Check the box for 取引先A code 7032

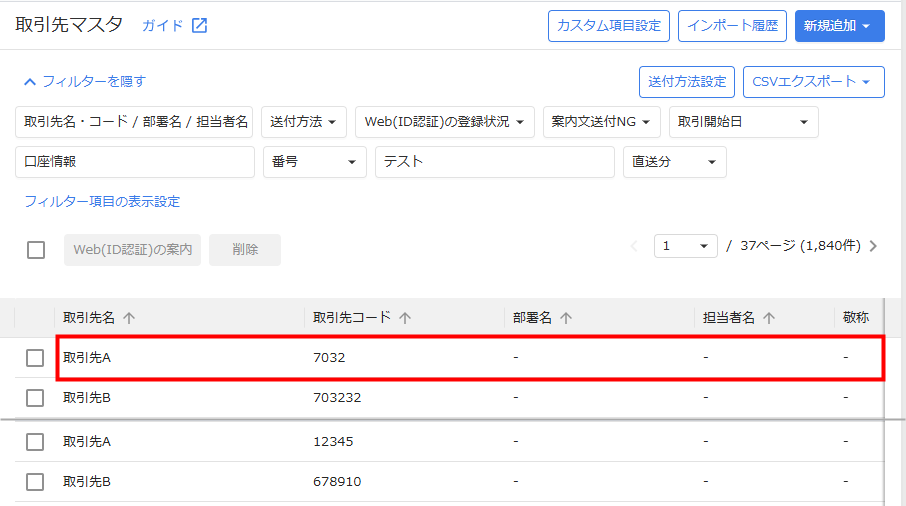36,358
